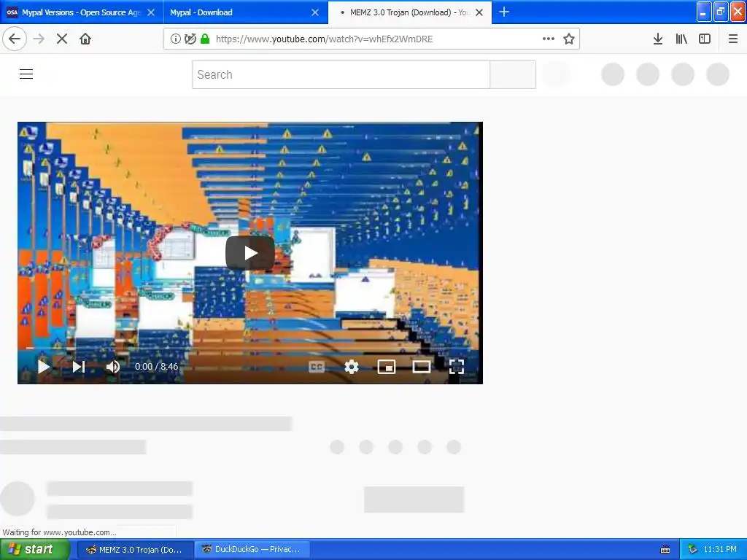This screenshot has height=560, width=747.
Task: Mute the video volume
Action: 113,367
